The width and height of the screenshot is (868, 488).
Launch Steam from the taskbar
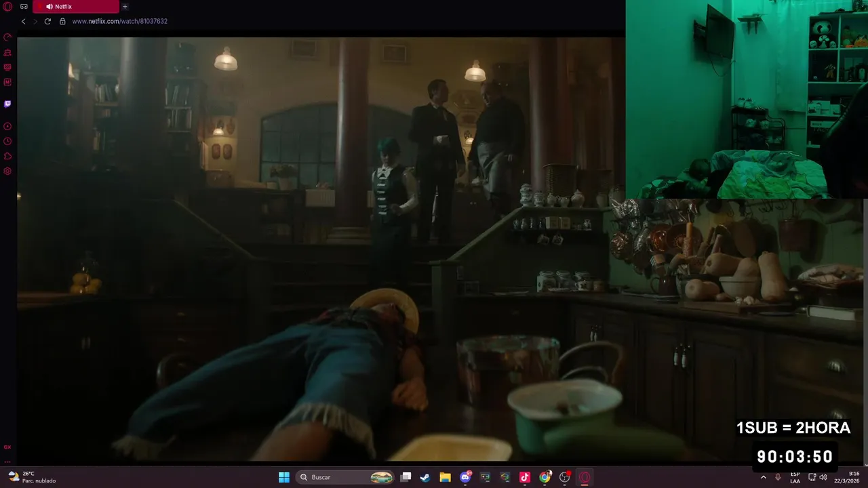pos(425,477)
